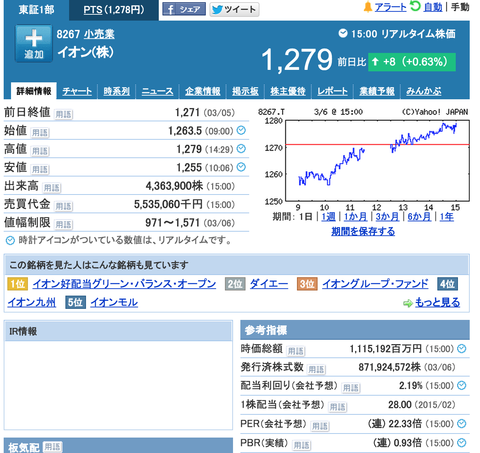480x453 pixels.
Task: Click the realtime clock icon on 時価総額 row
Action: click(462, 349)
